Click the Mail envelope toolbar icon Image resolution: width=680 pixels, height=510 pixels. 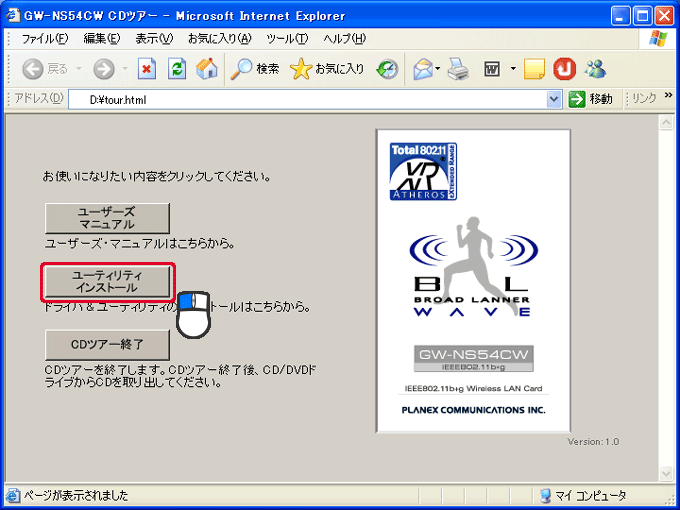(423, 69)
